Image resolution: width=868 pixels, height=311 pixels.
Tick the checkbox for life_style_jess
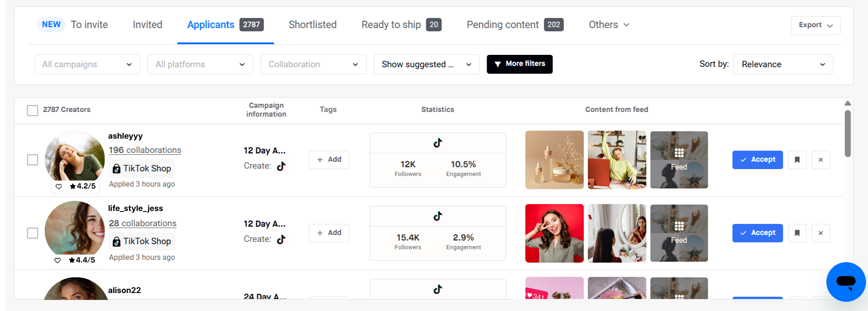coord(32,233)
